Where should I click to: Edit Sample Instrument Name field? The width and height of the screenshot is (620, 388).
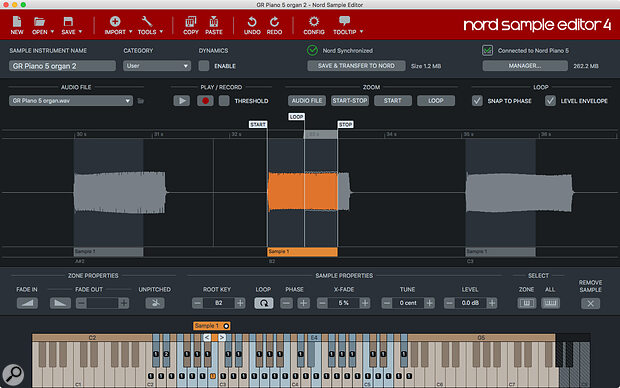click(x=62, y=66)
